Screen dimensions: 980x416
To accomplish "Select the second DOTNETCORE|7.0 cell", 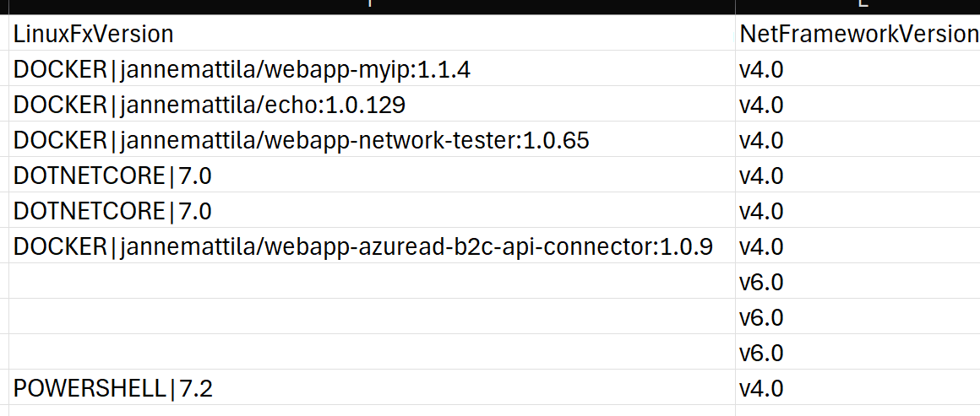I will tap(372, 210).
